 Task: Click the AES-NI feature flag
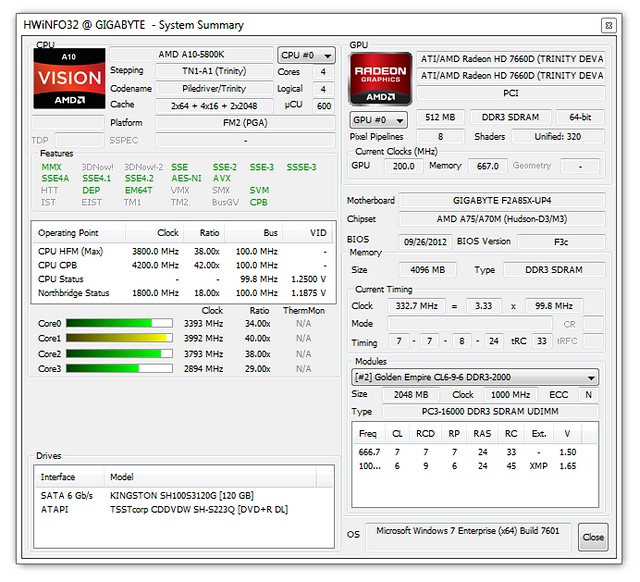(x=186, y=178)
